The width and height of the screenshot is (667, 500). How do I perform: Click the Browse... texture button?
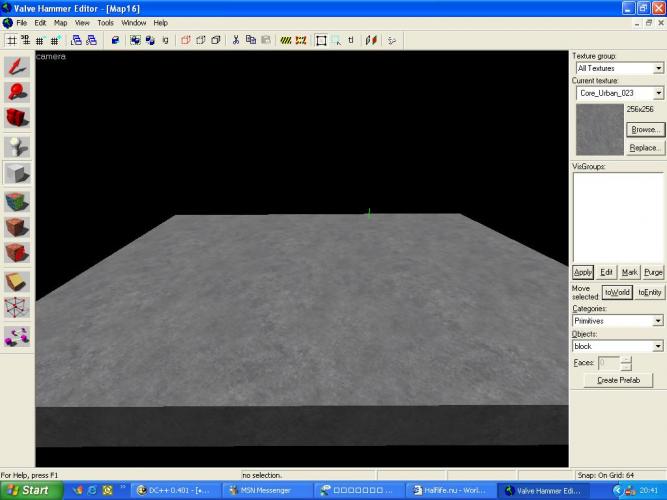(645, 130)
